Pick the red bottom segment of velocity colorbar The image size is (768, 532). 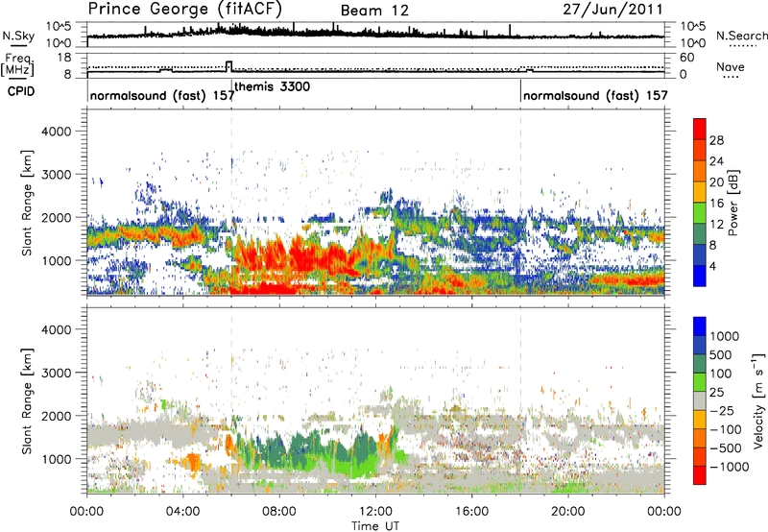pos(700,475)
